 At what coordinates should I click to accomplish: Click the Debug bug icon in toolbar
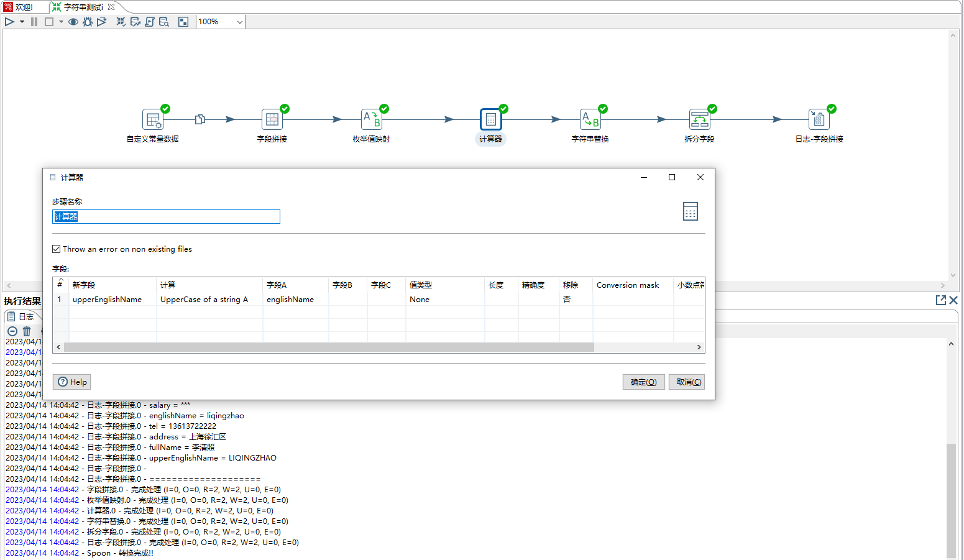(x=88, y=22)
